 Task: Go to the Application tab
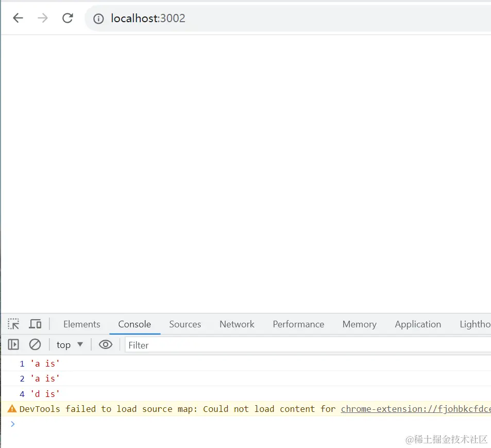point(418,324)
